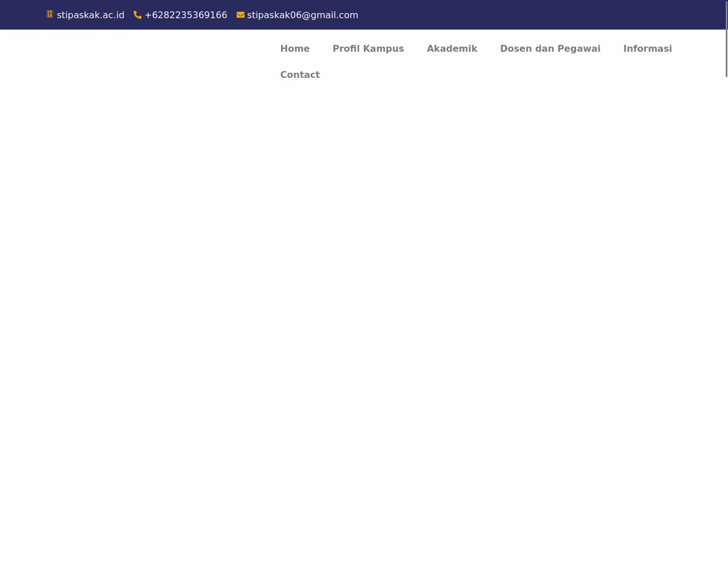Click the building icon beside stipaskak.ac.id
This screenshot has height=582, width=728.
coord(50,15)
